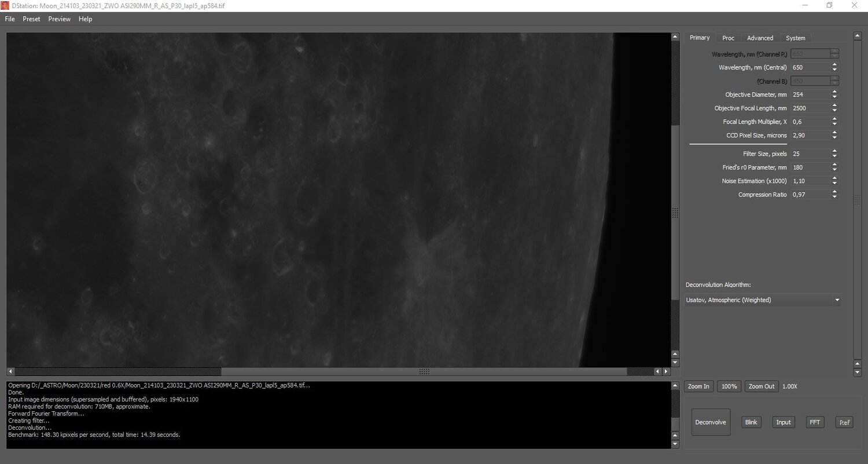Image resolution: width=868 pixels, height=464 pixels.
Task: Expand the Deconvolution Algorithm dropdown
Action: 763,300
